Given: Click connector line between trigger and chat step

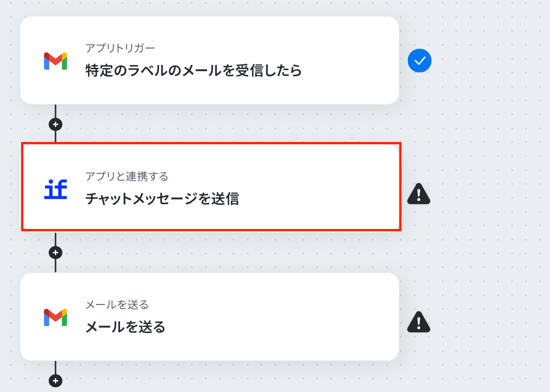Looking at the screenshot, I should [x=55, y=136].
